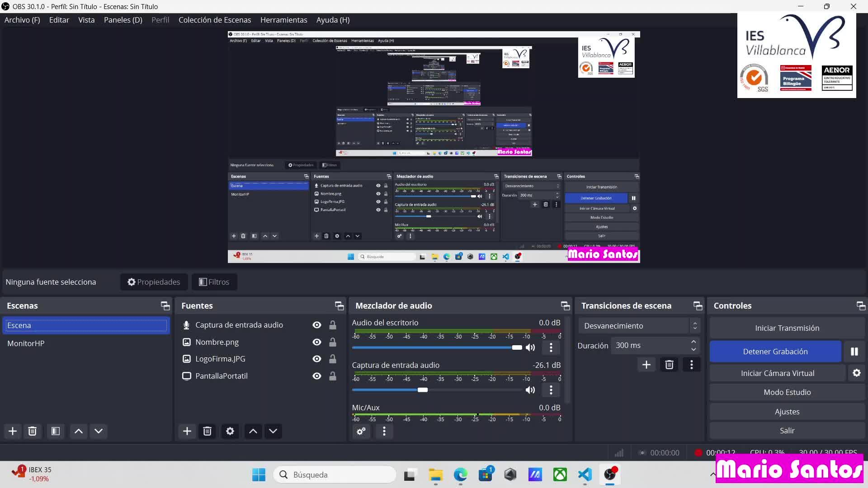
Task: Open Ajustes from Controles panel
Action: point(787,412)
